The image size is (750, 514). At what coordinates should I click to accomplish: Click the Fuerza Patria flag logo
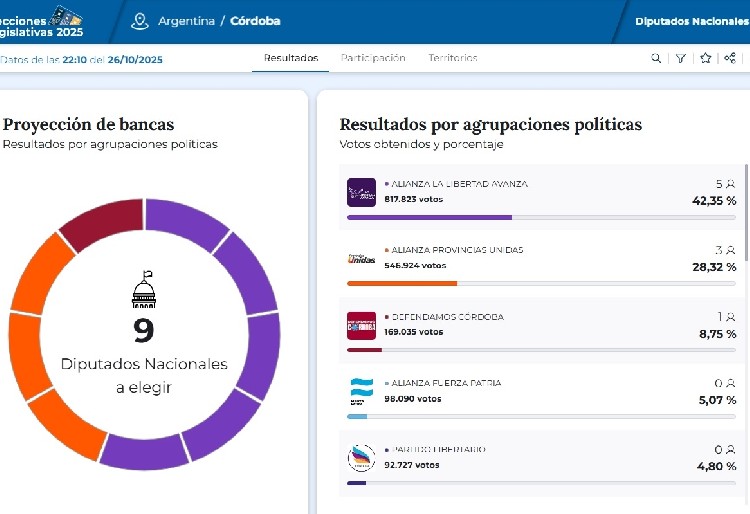click(361, 391)
